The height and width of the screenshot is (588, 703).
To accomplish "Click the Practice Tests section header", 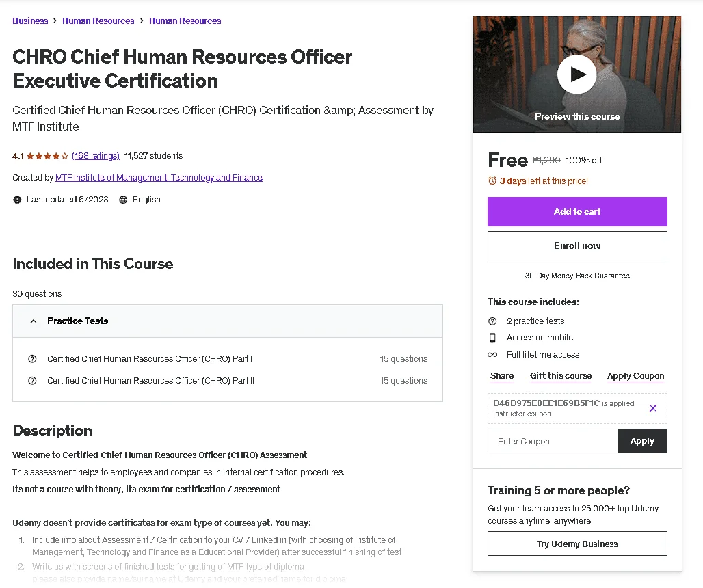I will pos(227,321).
